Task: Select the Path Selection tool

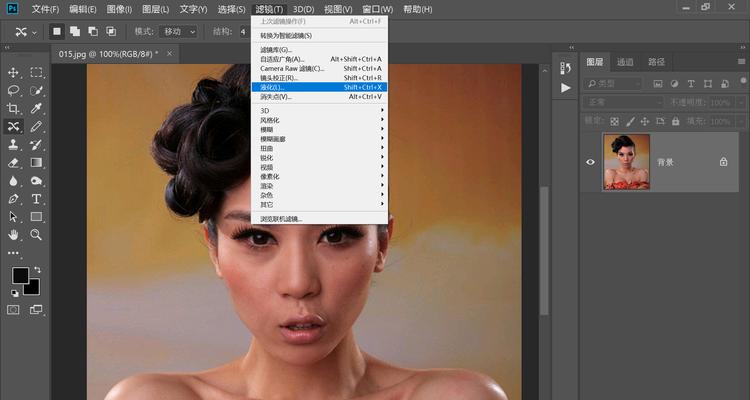Action: click(13, 217)
